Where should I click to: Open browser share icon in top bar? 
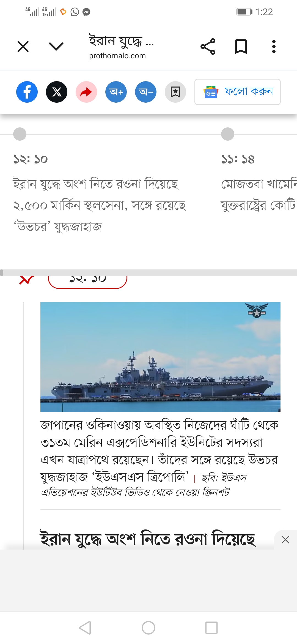click(x=208, y=47)
